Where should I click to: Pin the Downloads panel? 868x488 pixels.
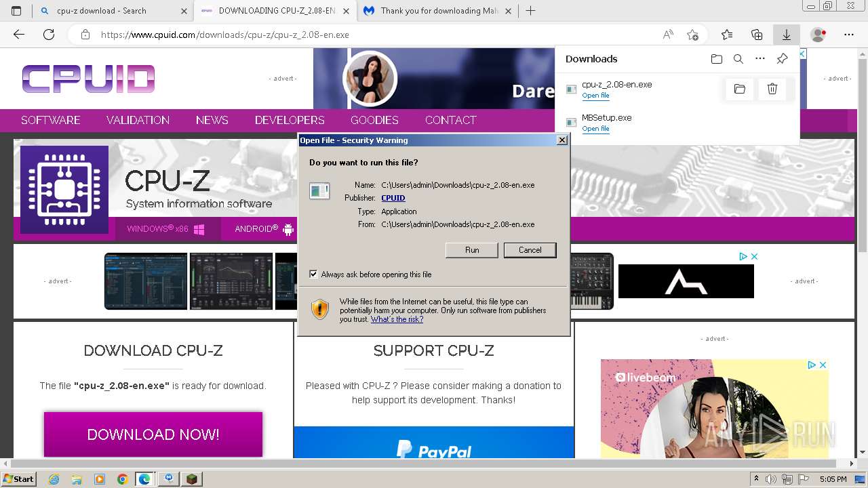[782, 59]
